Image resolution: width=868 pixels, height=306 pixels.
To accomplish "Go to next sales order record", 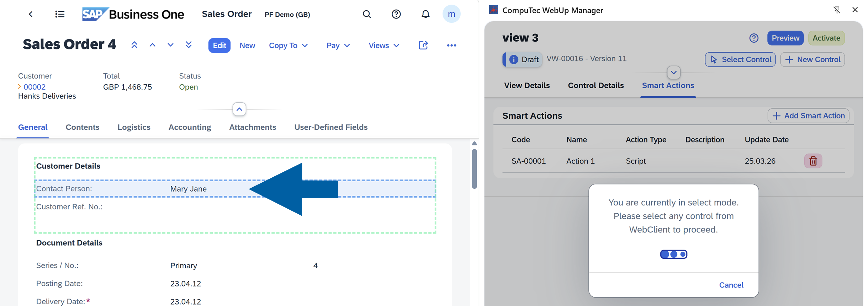I will coord(170,45).
